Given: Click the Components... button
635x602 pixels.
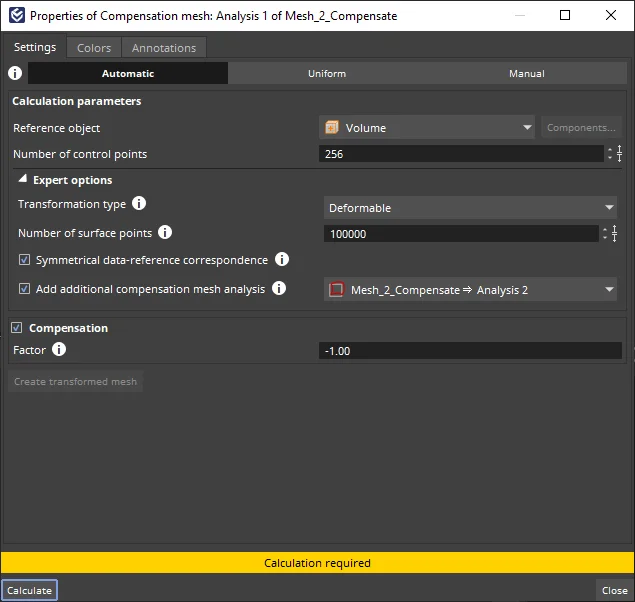Looking at the screenshot, I should [581, 128].
